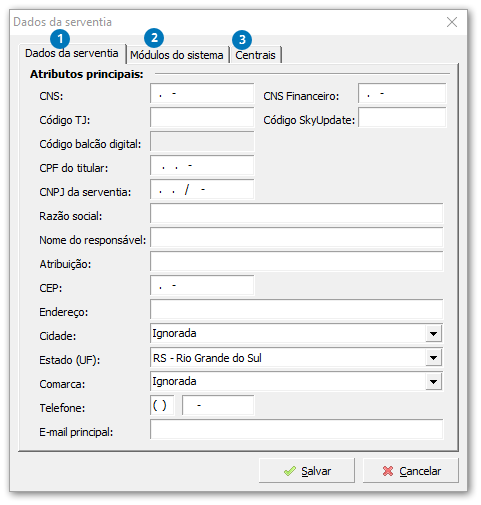Click the blue number 3 badge
This screenshot has width=481, height=505.
[x=242, y=40]
